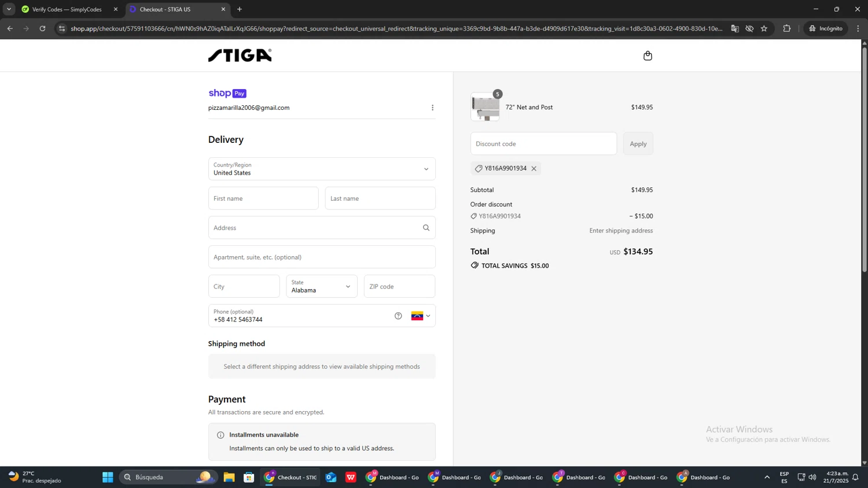Go back to the previous page
Image resolution: width=868 pixels, height=488 pixels.
coord(10,28)
